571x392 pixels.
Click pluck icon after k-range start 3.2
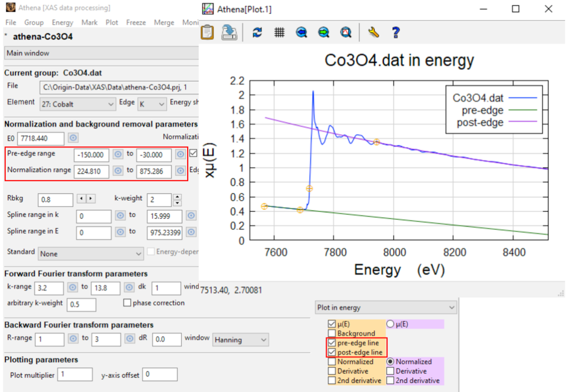(x=73, y=287)
